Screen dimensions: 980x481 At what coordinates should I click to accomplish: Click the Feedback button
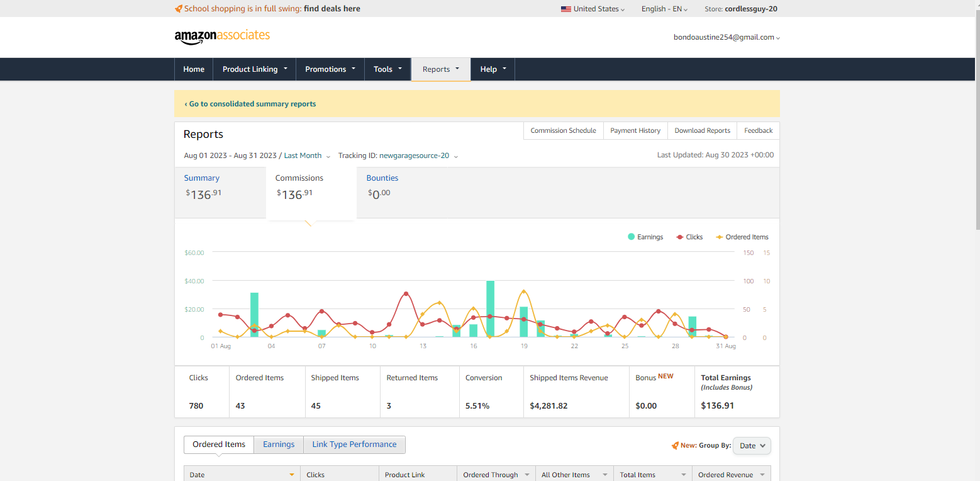point(758,130)
